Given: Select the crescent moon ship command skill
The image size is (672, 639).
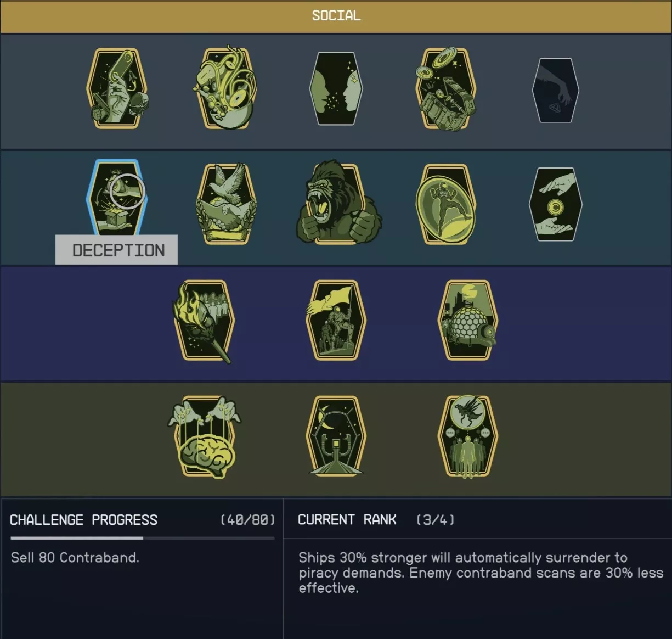Looking at the screenshot, I should (335, 435).
